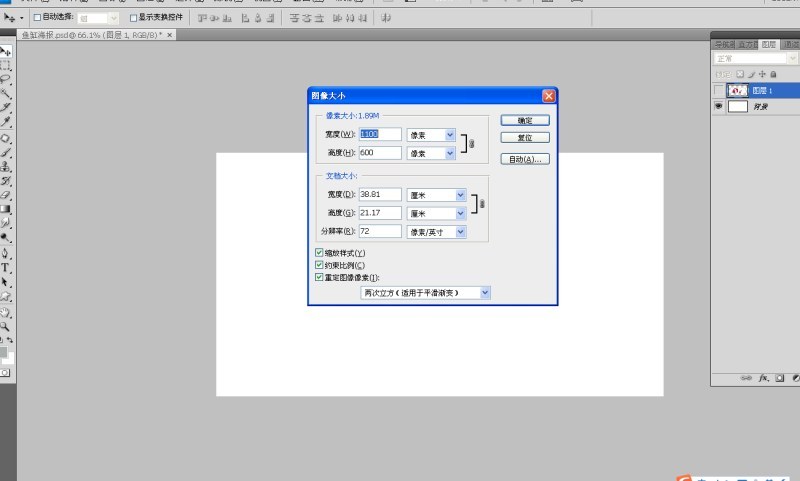Swap foreground and background colors
The width and height of the screenshot is (800, 481).
coord(10,340)
